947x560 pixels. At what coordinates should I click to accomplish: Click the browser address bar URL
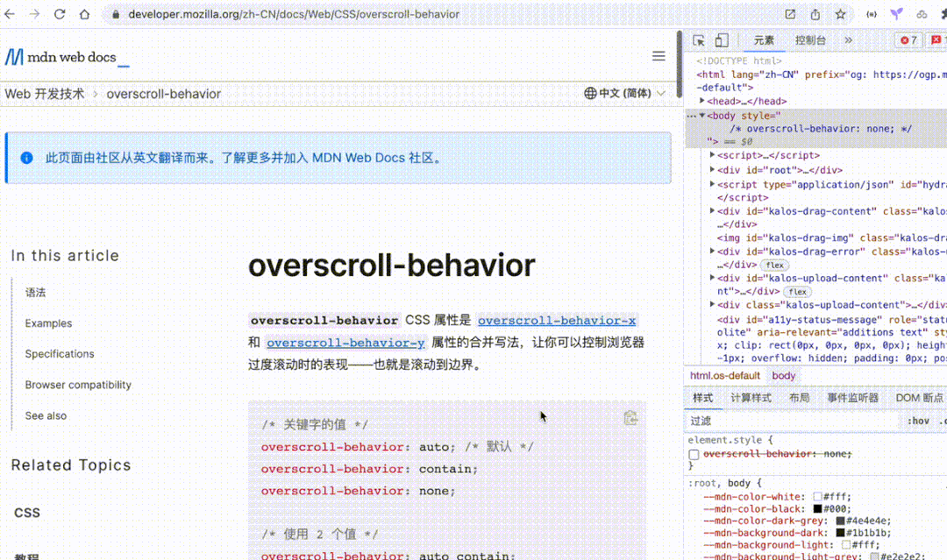click(x=294, y=14)
